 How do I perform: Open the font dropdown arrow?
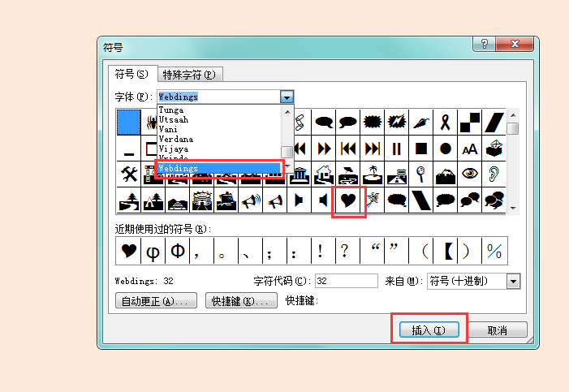click(287, 97)
